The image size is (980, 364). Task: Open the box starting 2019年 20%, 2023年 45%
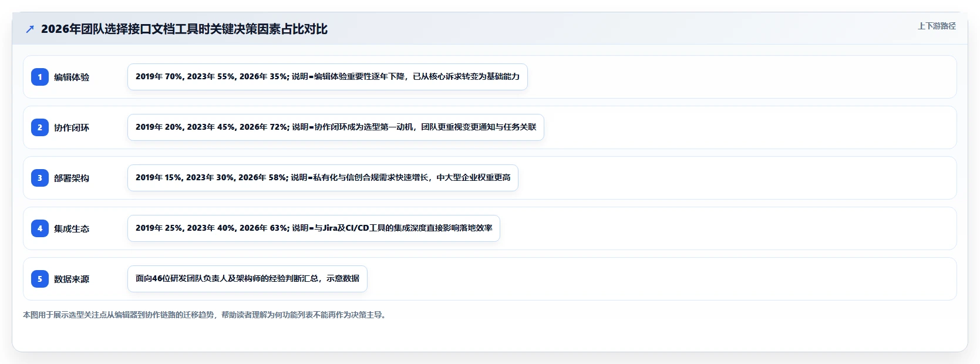(336, 127)
